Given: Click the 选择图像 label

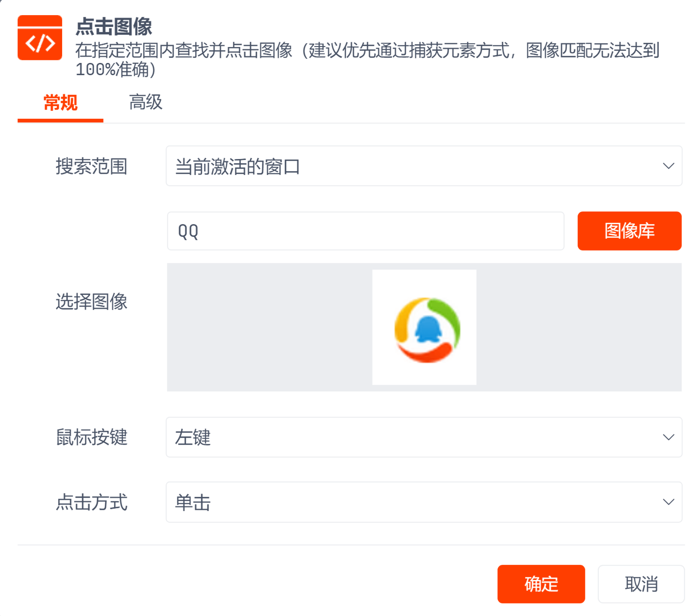Looking at the screenshot, I should [x=91, y=302].
